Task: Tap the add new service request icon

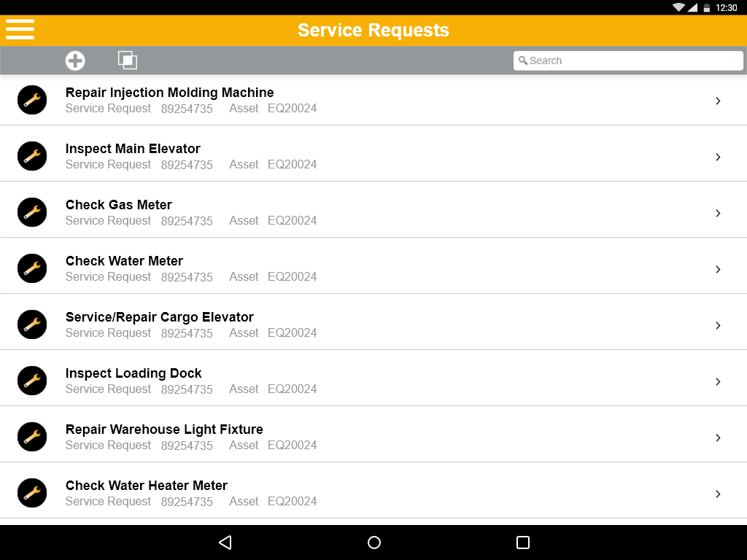Action: pyautogui.click(x=75, y=61)
